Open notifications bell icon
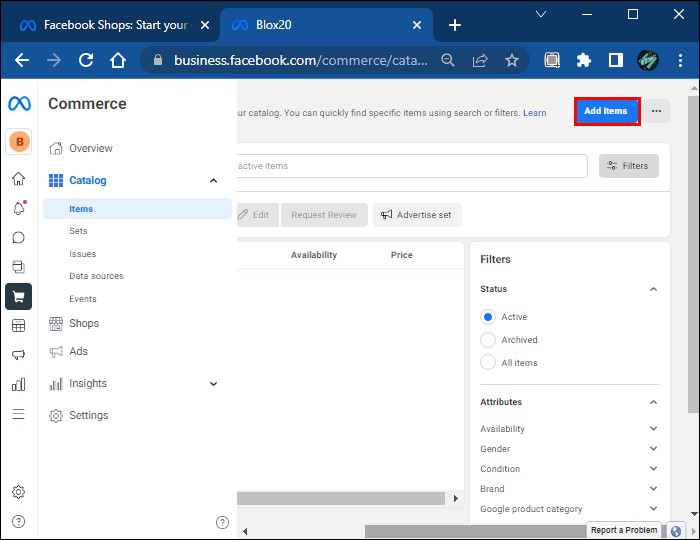 [x=18, y=208]
